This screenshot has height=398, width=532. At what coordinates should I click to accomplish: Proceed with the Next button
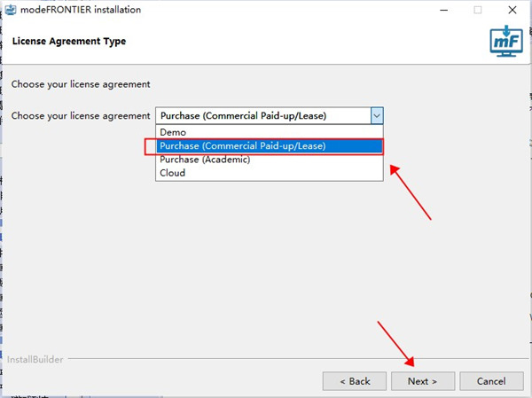(423, 381)
